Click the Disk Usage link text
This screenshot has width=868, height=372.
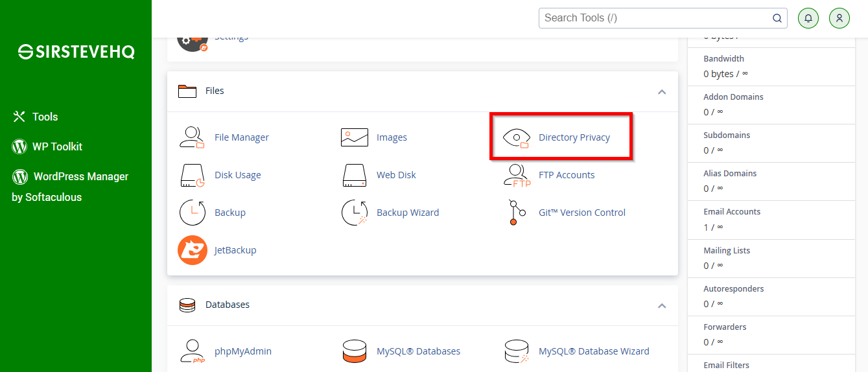[238, 175]
